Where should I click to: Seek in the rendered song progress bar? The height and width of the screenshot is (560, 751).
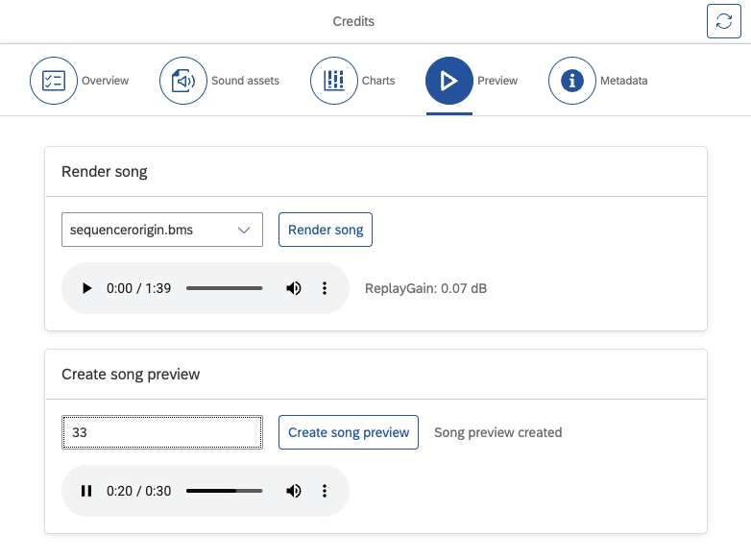224,288
